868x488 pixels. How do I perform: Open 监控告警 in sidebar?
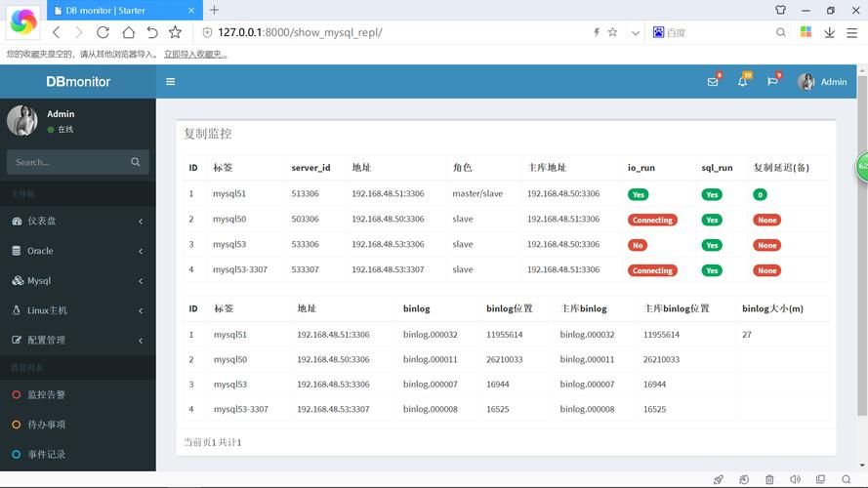pos(77,394)
